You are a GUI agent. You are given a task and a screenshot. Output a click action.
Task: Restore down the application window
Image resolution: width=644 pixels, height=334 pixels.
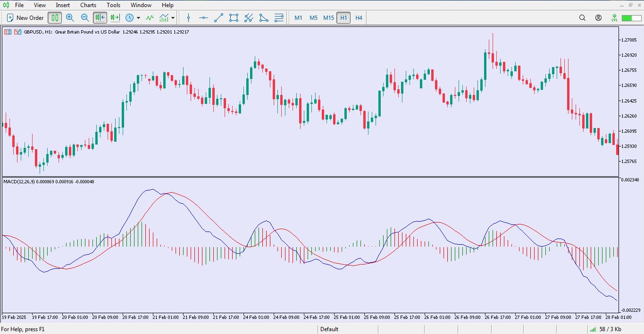pos(631,5)
